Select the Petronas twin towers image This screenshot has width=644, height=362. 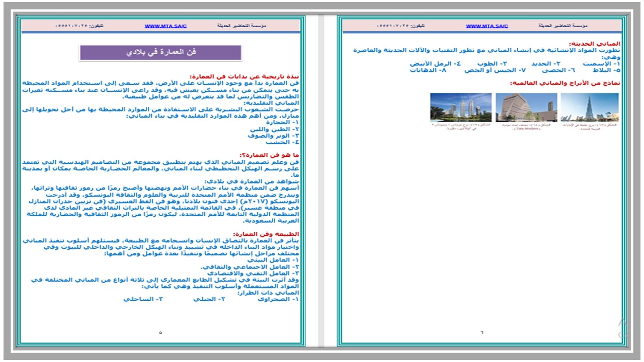[x=460, y=107]
